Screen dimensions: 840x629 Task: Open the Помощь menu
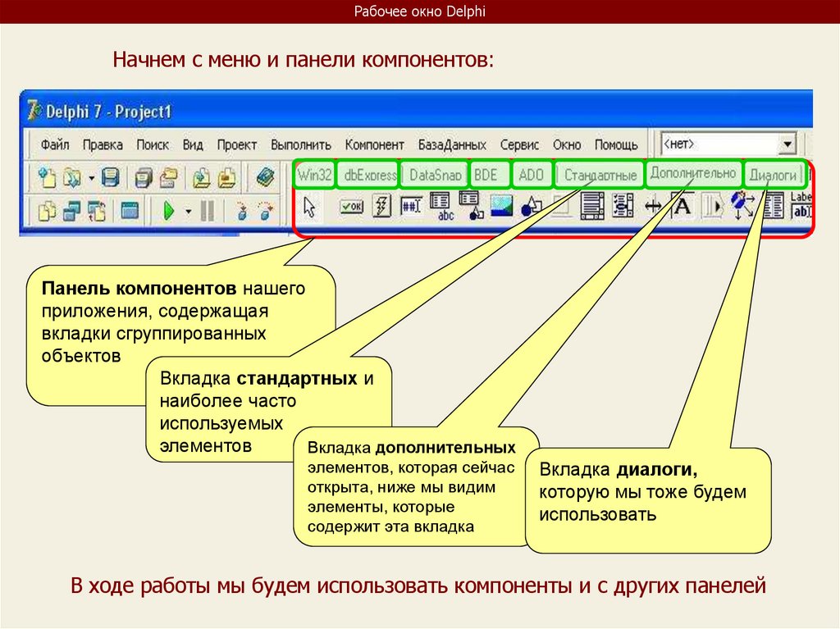616,144
